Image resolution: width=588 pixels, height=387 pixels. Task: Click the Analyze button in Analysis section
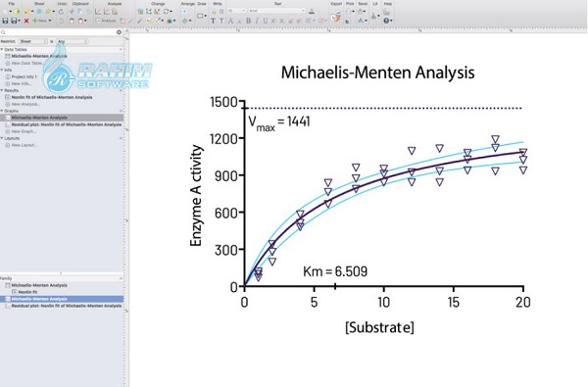[106, 21]
